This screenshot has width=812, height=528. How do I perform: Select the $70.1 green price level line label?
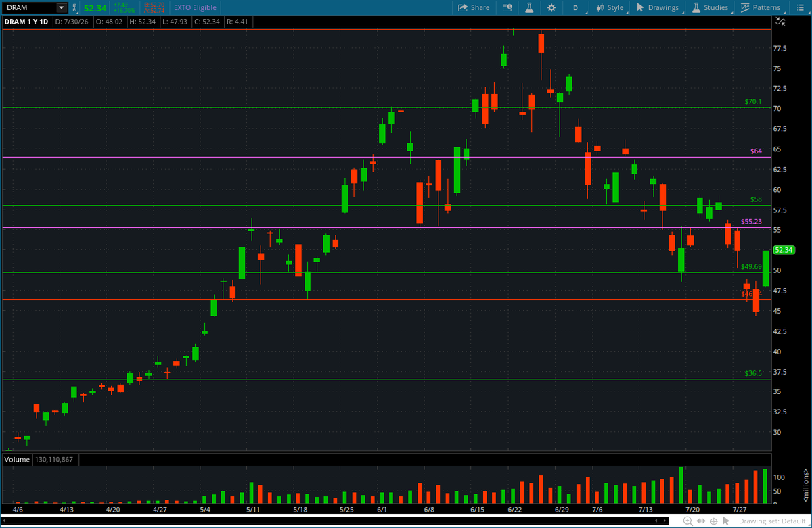753,102
